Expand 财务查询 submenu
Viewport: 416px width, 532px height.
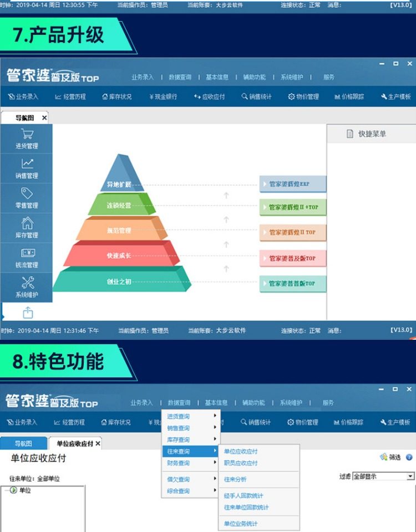point(191,463)
